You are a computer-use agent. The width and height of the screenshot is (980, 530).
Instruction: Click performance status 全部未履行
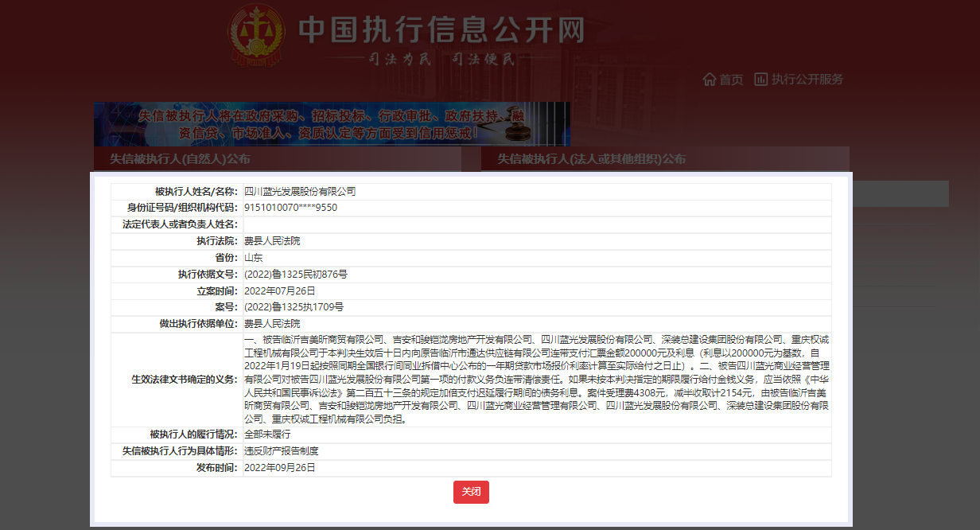267,435
